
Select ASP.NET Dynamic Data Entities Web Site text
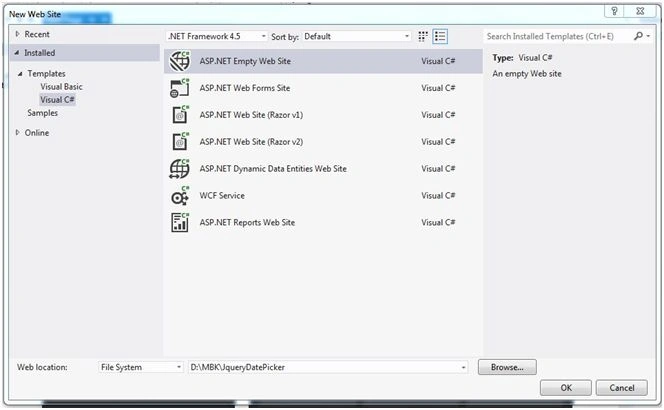(273, 169)
